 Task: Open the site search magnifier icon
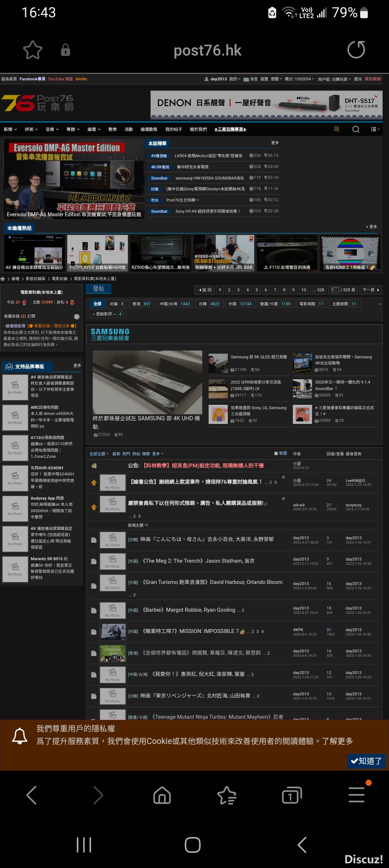(356, 129)
